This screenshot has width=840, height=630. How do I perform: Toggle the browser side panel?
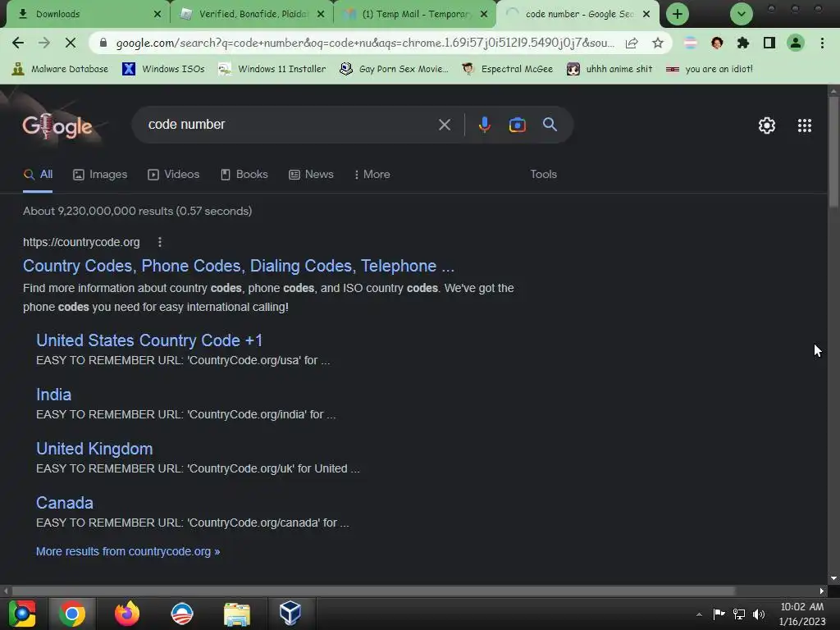769,43
